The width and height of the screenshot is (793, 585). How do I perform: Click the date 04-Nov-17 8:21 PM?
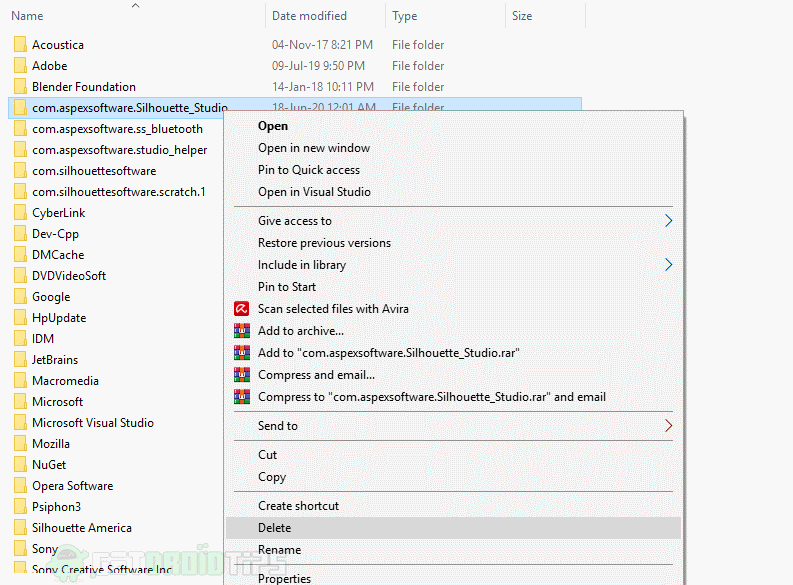tap(322, 44)
